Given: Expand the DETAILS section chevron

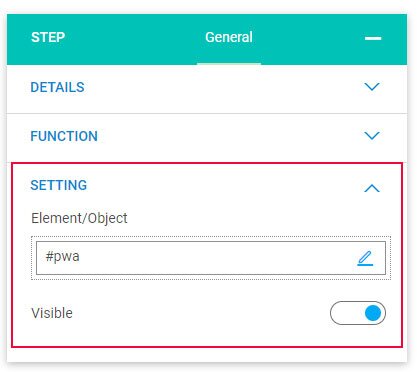Looking at the screenshot, I should [372, 87].
